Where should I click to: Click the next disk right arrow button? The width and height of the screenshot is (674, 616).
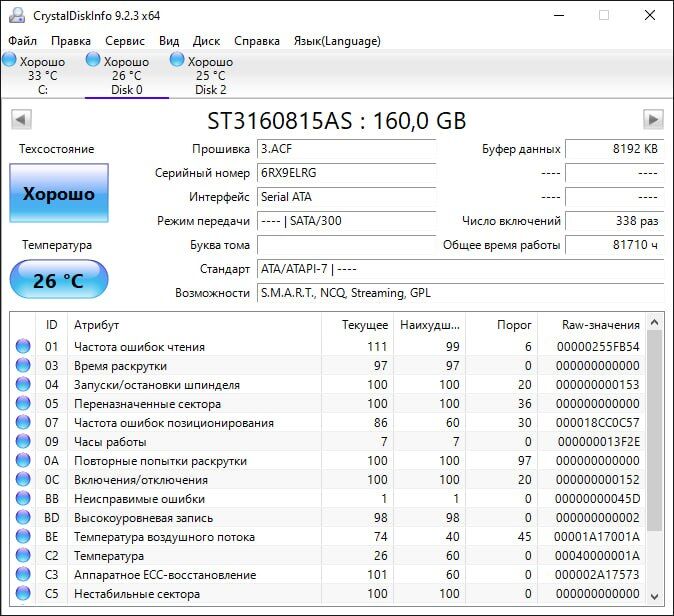[x=653, y=120]
